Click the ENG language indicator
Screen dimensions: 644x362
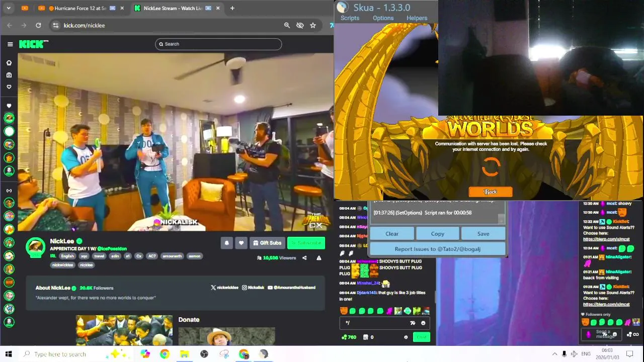pyautogui.click(x=586, y=354)
